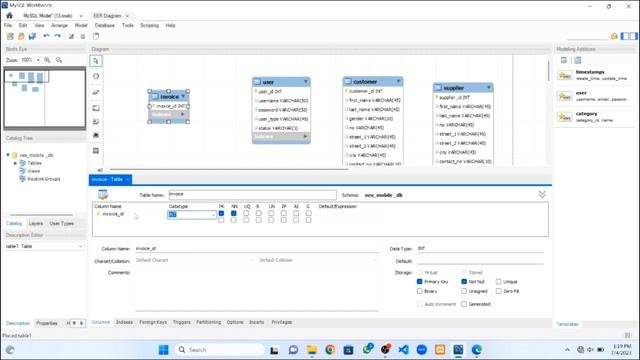Click the table editor icon beside Table Name
Image resolution: width=640 pixels, height=360 pixels.
click(x=103, y=195)
